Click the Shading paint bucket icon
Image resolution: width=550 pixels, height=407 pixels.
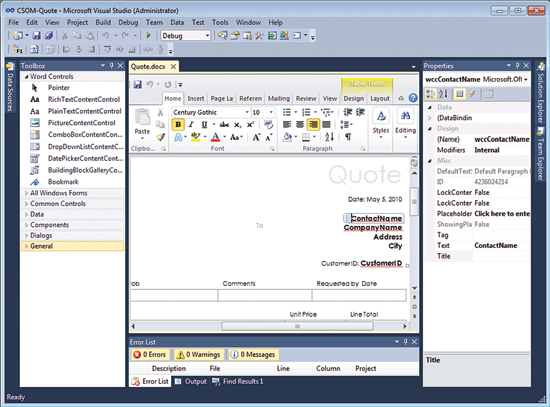(x=288, y=137)
